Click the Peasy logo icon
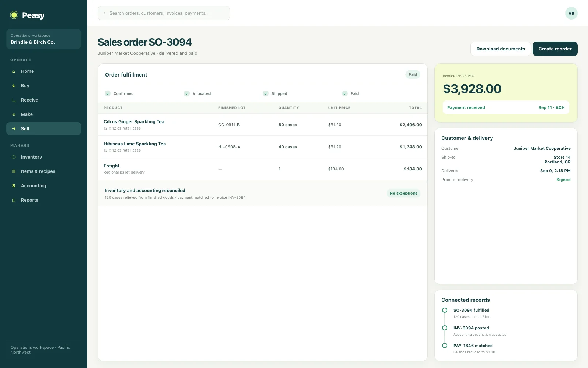 point(14,15)
